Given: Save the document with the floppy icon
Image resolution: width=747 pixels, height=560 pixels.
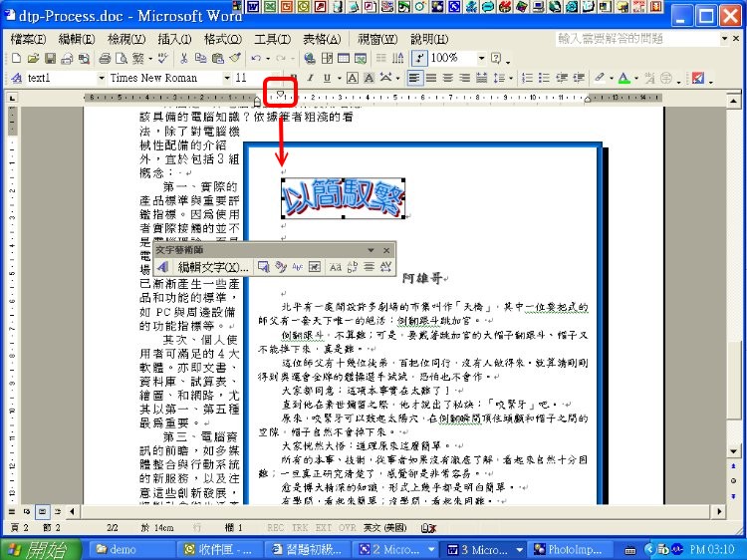Looking at the screenshot, I should tap(50, 58).
